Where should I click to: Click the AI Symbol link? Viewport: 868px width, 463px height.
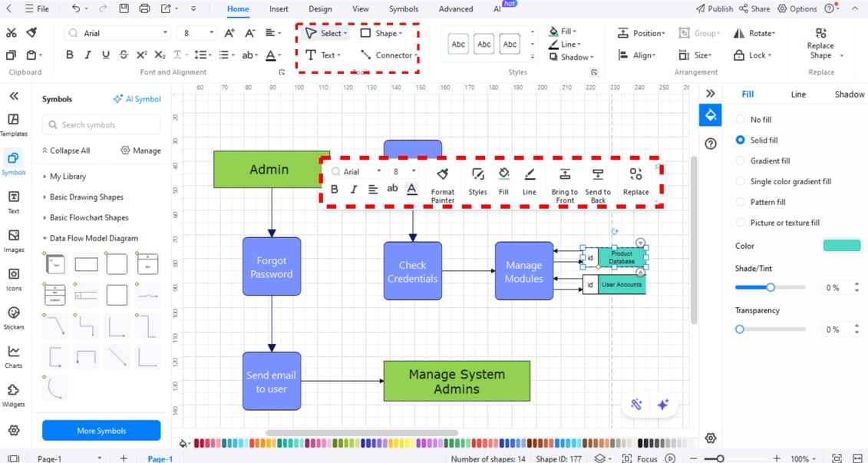click(x=137, y=99)
